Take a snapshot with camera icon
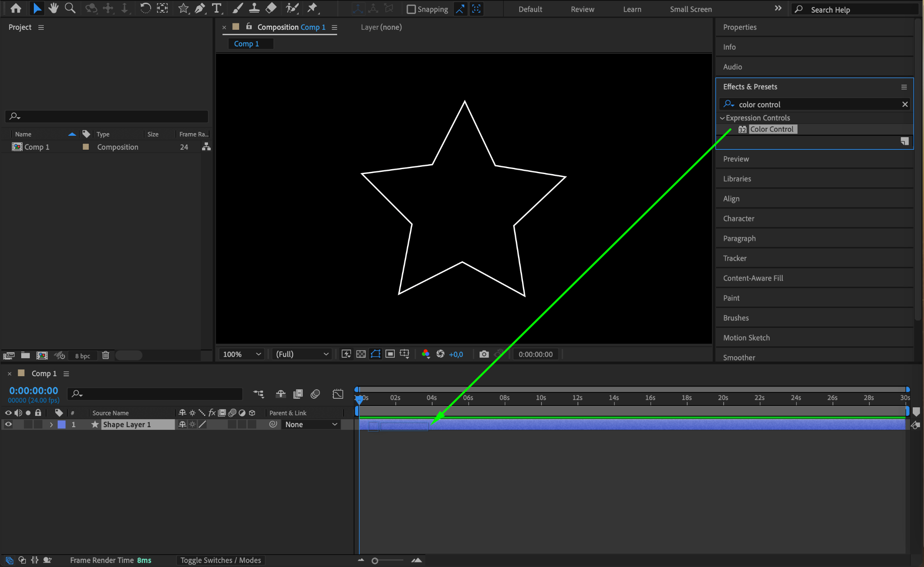The width and height of the screenshot is (924, 567). click(x=484, y=354)
